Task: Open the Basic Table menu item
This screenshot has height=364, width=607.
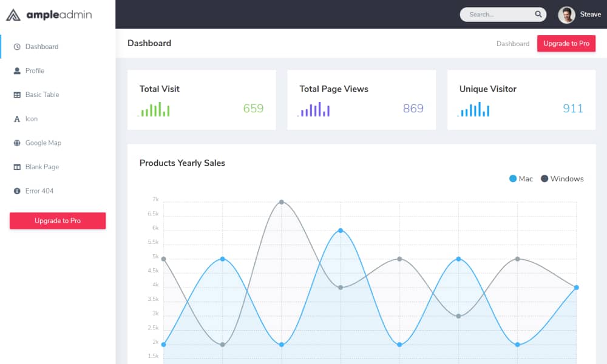Action: point(42,95)
